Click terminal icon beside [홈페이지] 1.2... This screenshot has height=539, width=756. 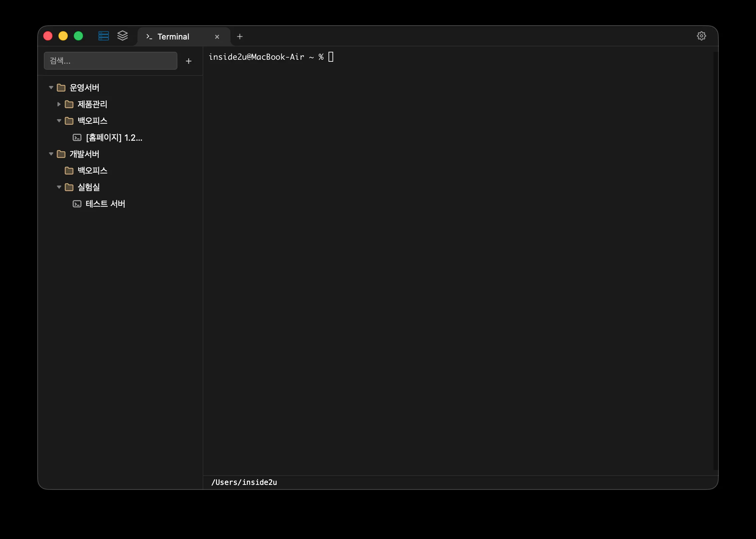(77, 137)
